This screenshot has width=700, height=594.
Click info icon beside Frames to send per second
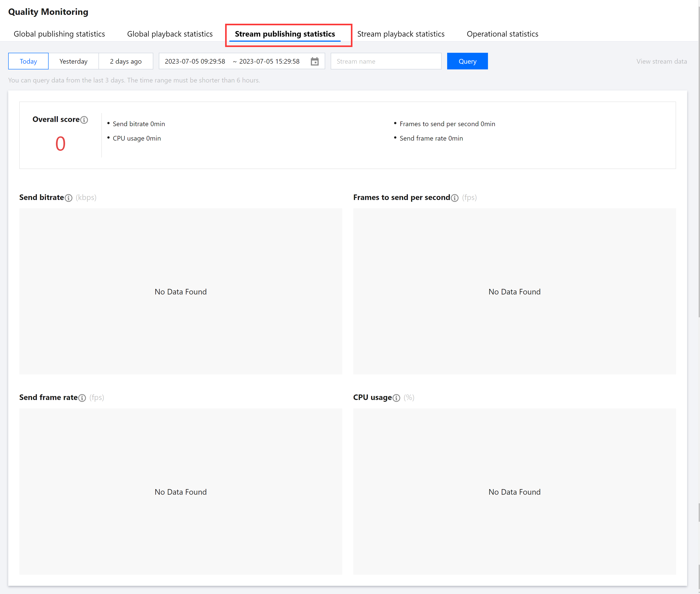(x=454, y=198)
